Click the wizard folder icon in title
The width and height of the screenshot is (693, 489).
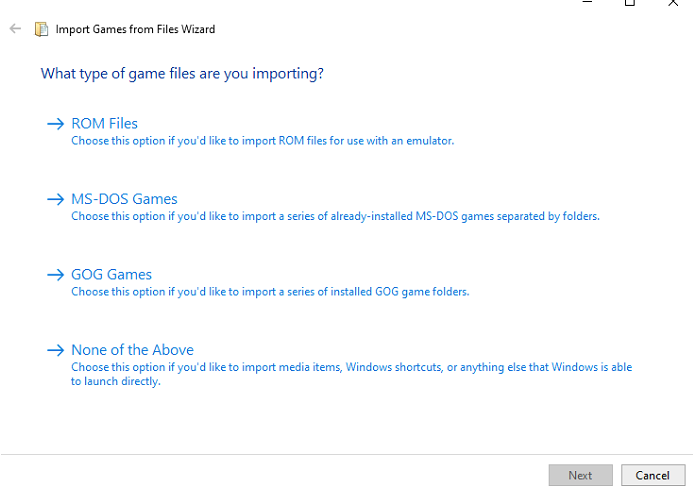tap(42, 29)
